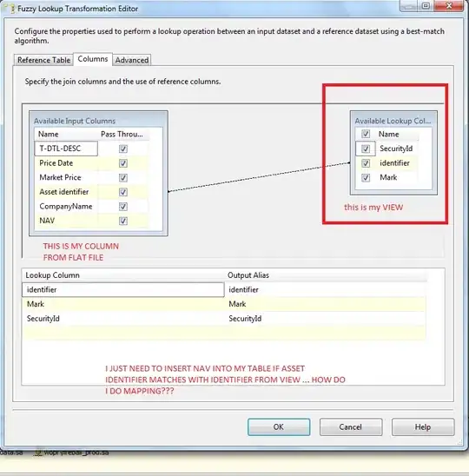The image size is (469, 476).
Task: Uncheck the identifier lookup column checkbox
Action: [366, 163]
